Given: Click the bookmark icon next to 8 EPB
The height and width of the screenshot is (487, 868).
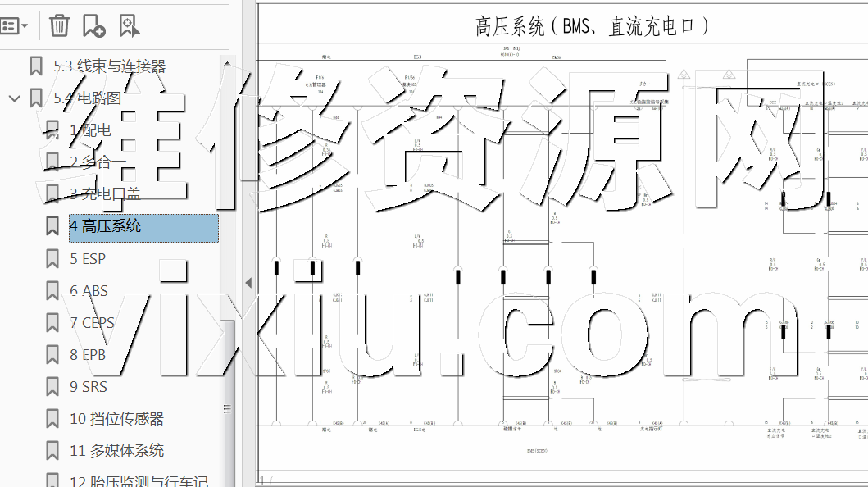Looking at the screenshot, I should (x=52, y=355).
